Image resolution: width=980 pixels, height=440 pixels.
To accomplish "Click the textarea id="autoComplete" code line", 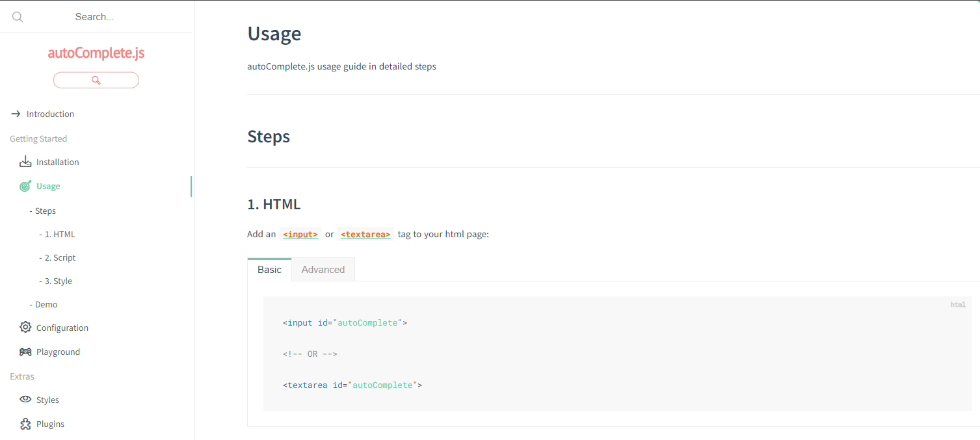I will (352, 385).
